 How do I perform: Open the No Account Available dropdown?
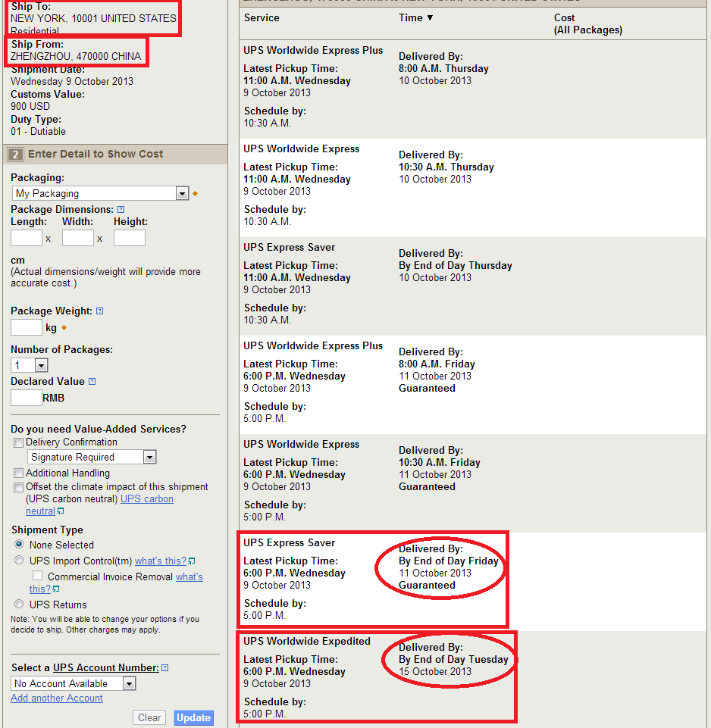[74, 683]
